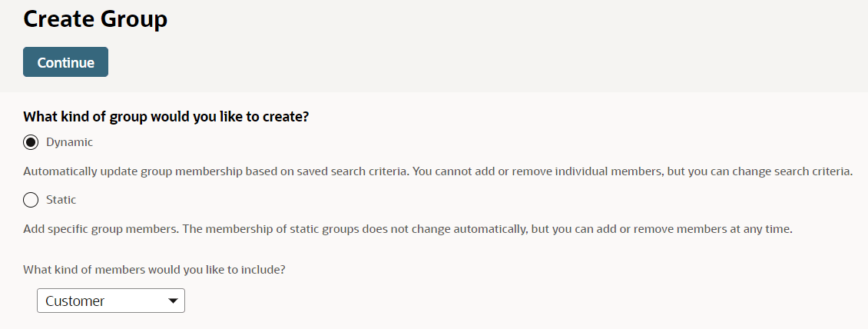Viewport: 868px width, 329px height.
Task: Select the Dynamic radio button
Action: point(31,142)
